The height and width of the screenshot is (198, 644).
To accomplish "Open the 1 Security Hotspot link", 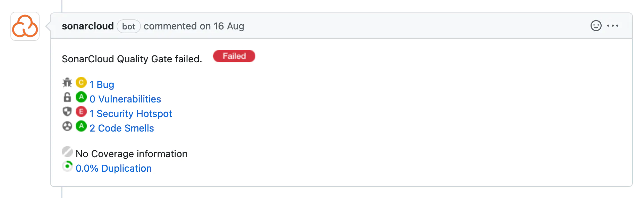I will [130, 114].
